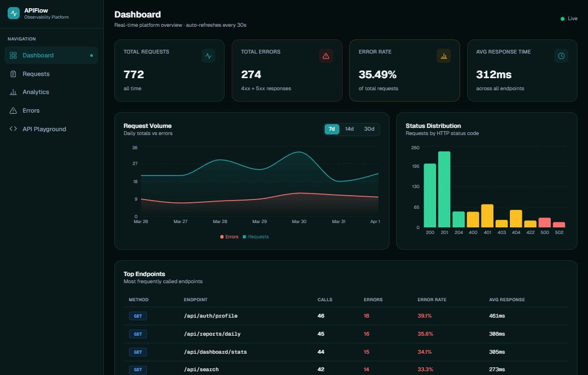The width and height of the screenshot is (588, 375).
Task: Click the Mar 30 x-axis label
Action: 299,221
